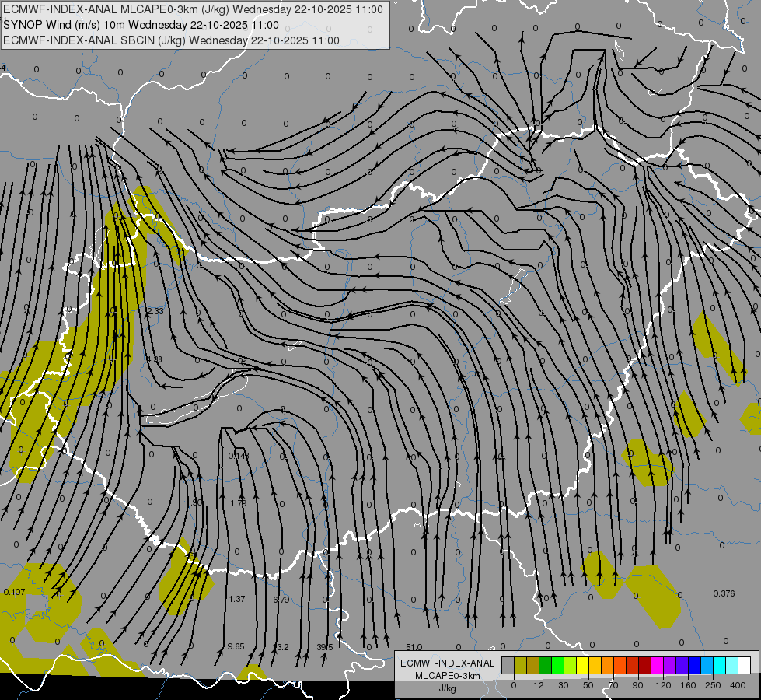Viewport: 761px width, 700px height.
Task: Pick the pure blue swatch in the legend
Action: (694, 666)
